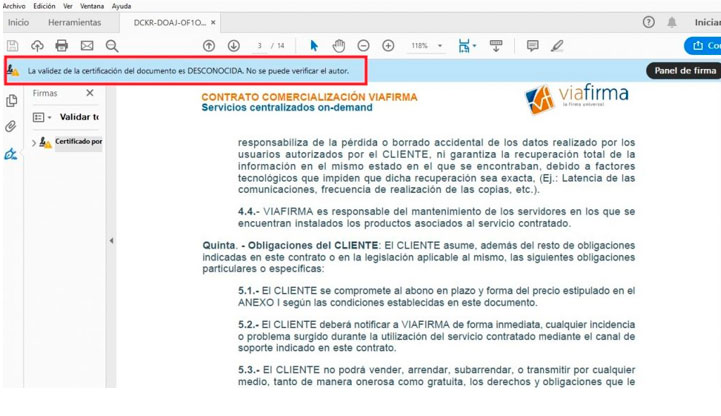The height and width of the screenshot is (416, 721).
Task: Click the upload to cloud icon
Action: tap(37, 46)
